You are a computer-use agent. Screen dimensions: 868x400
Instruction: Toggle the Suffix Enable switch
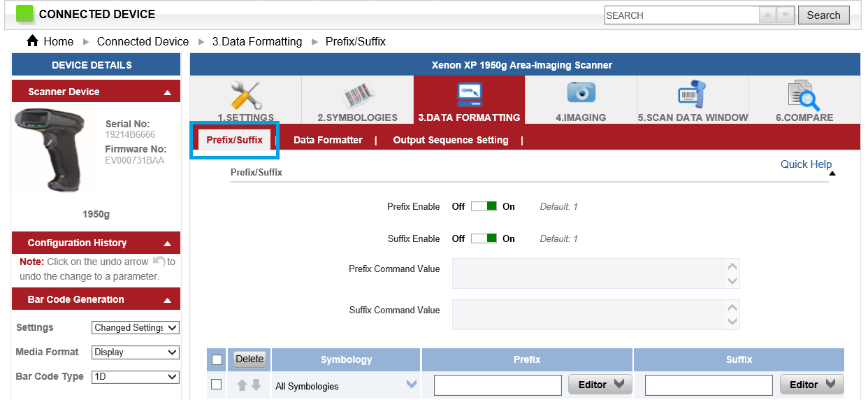coord(484,238)
